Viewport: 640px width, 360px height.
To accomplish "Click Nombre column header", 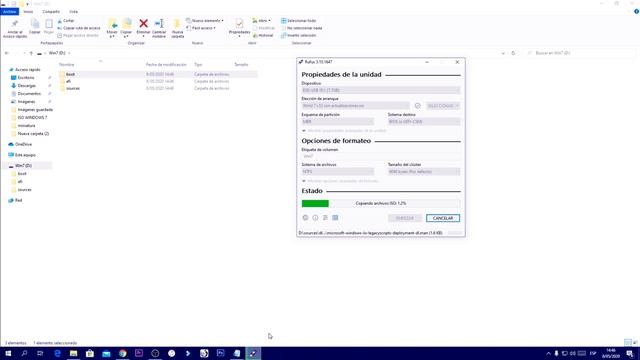I will pyautogui.click(x=67, y=64).
